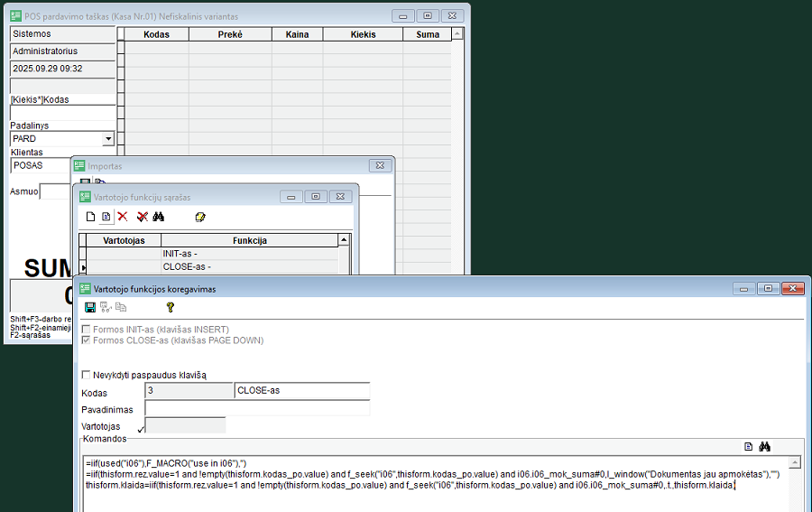The width and height of the screenshot is (812, 512).
Task: Click the new blank record icon in function list
Action: [90, 217]
